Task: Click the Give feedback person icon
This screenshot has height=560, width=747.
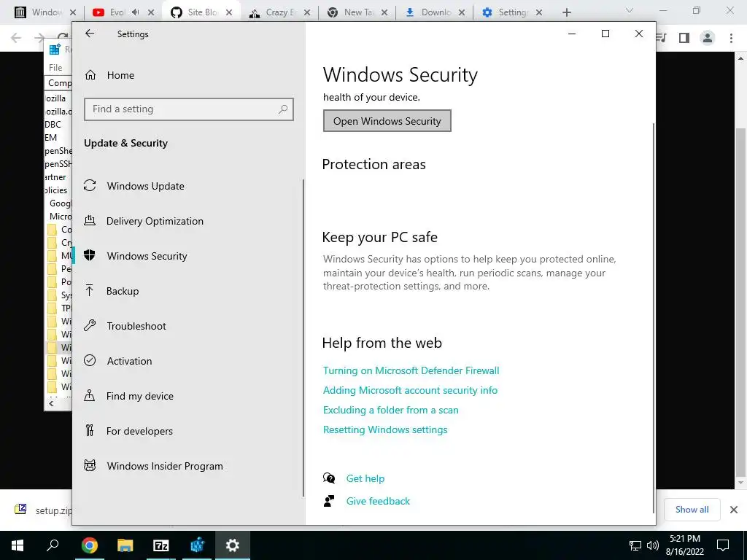Action: [329, 501]
